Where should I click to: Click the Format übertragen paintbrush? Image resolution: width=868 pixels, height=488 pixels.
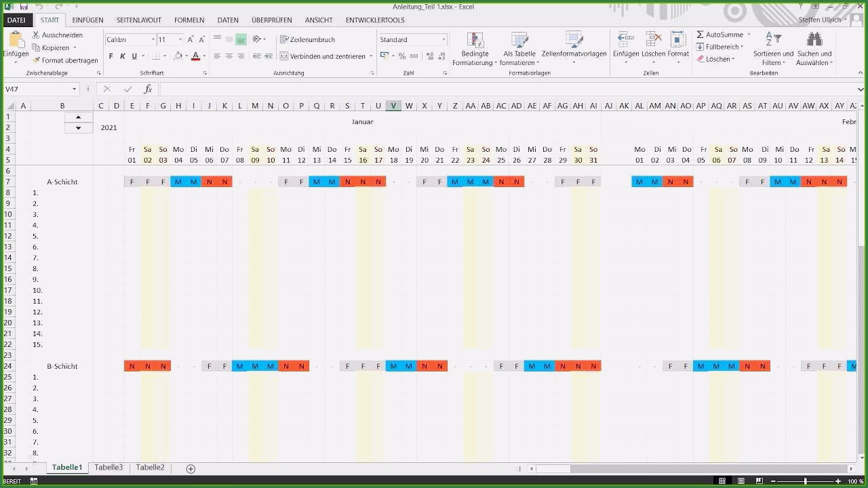(x=37, y=60)
